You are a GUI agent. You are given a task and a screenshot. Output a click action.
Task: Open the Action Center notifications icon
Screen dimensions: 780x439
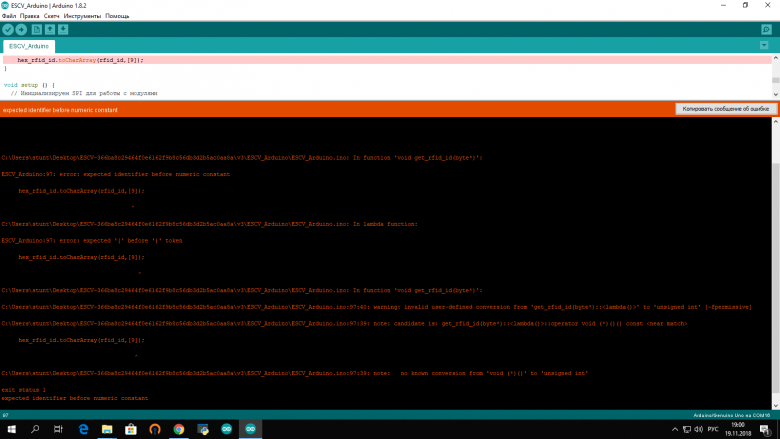pos(765,429)
